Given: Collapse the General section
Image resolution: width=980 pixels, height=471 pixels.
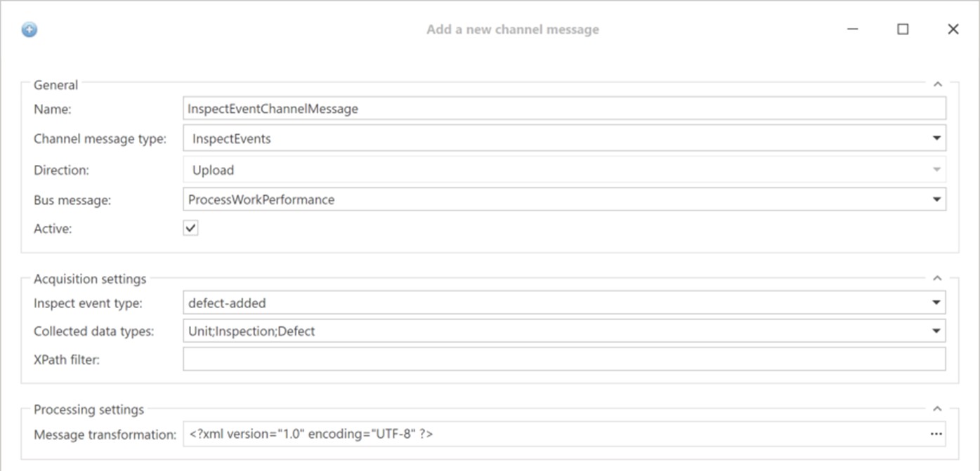Looking at the screenshot, I should click(937, 83).
